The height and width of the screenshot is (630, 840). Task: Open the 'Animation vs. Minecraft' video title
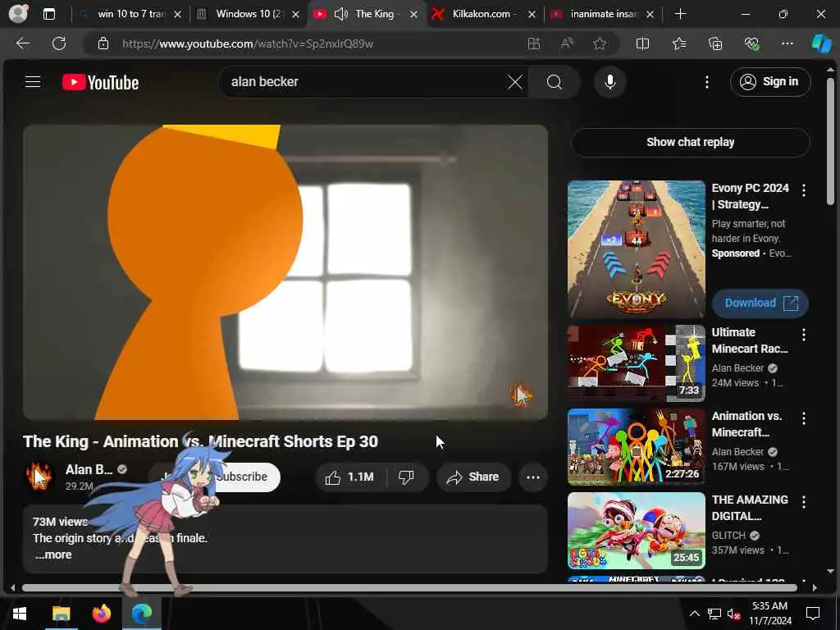746,424
